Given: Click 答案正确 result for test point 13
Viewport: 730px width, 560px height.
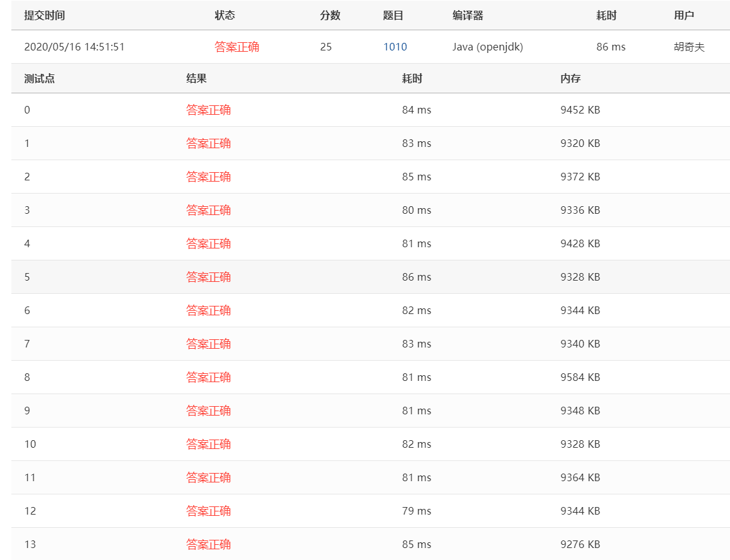Looking at the screenshot, I should [x=208, y=545].
